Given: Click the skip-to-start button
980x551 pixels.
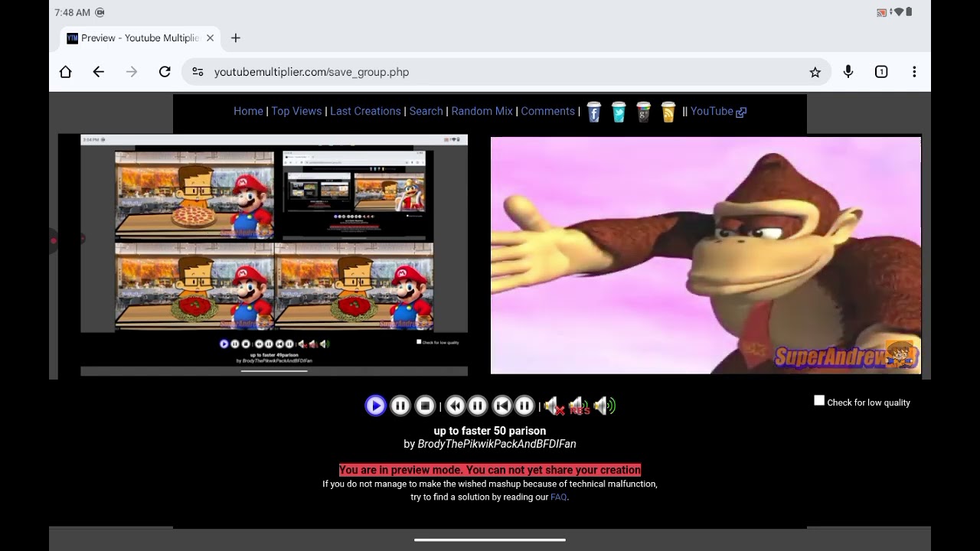Looking at the screenshot, I should [x=501, y=406].
